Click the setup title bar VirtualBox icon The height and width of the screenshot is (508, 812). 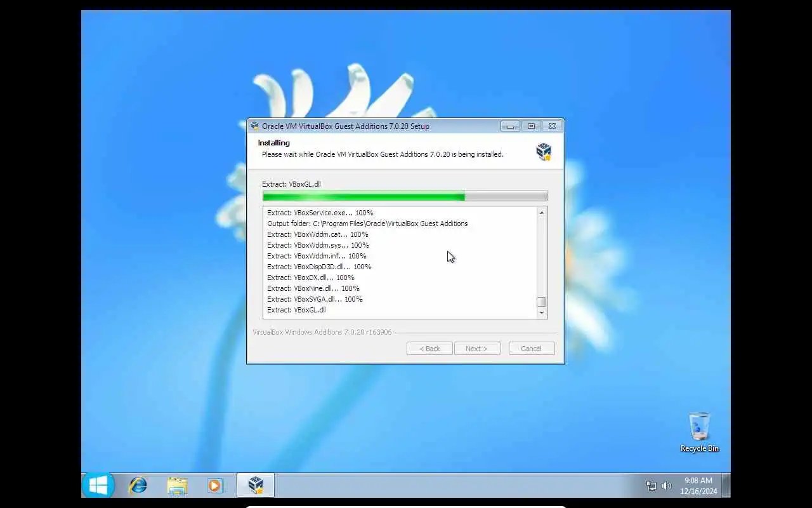[x=255, y=126]
